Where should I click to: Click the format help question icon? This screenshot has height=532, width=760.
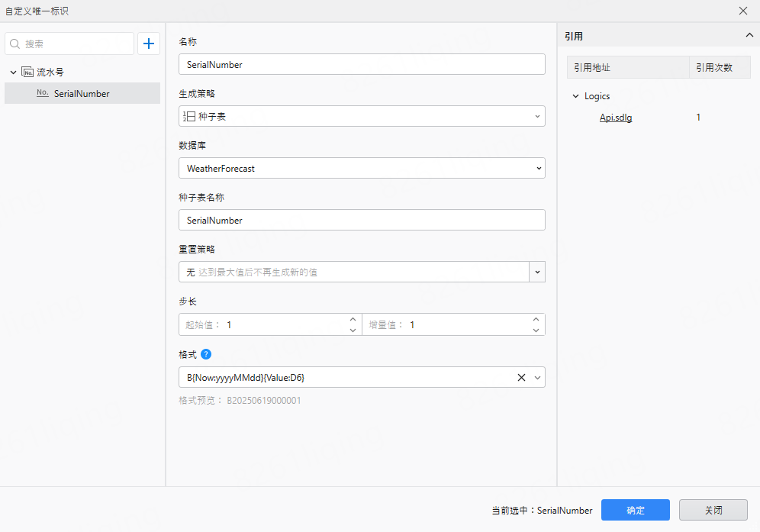206,355
